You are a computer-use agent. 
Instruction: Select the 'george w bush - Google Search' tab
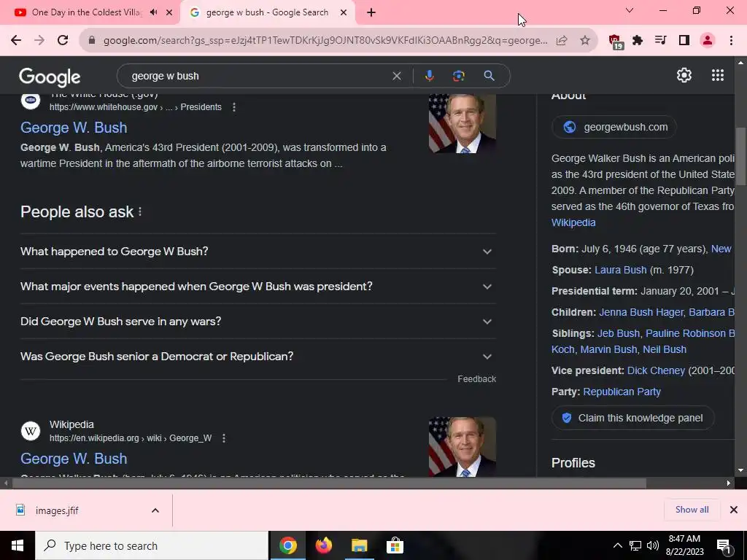(x=267, y=12)
